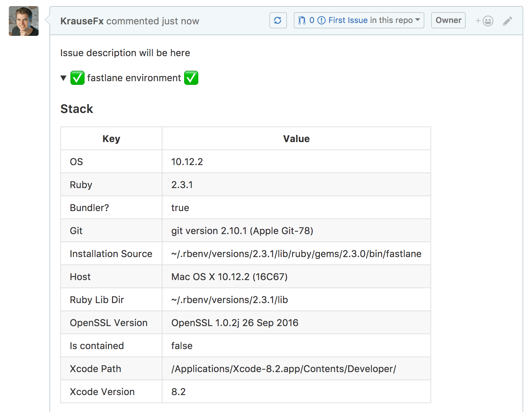Click the refresh icon button in comment header

[278, 20]
